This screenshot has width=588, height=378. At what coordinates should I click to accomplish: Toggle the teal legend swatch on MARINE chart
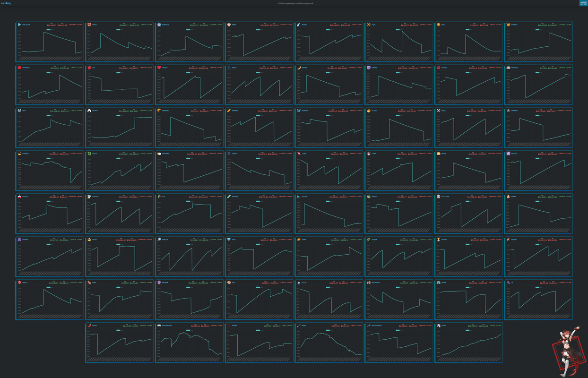538,115
